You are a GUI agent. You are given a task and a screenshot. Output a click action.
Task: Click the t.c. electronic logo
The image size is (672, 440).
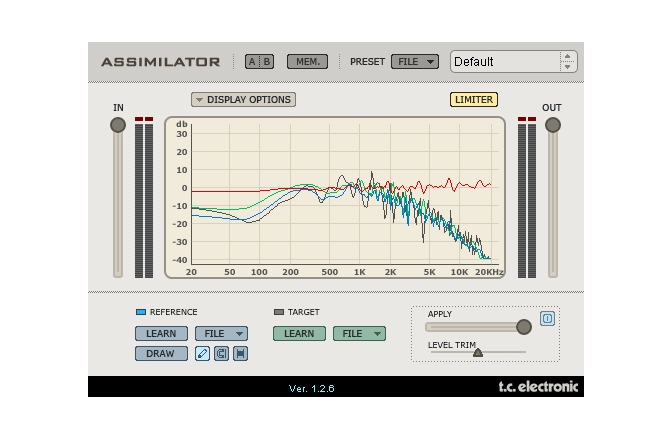click(538, 387)
